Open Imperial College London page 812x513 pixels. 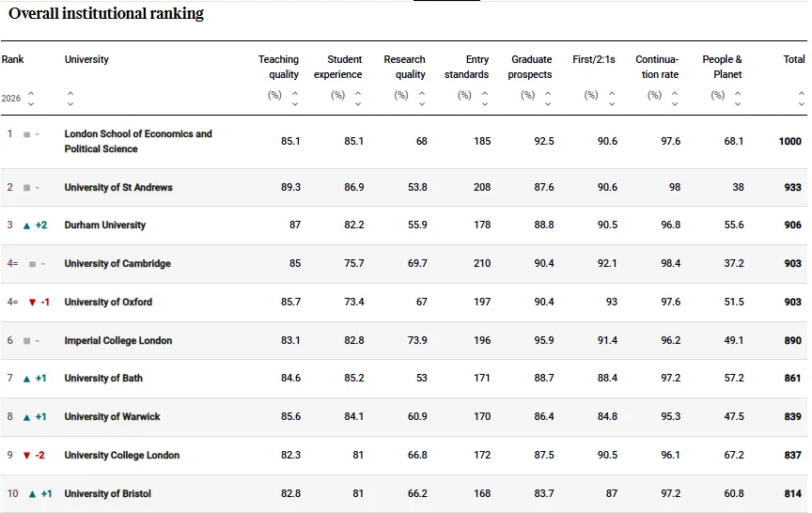(118, 341)
